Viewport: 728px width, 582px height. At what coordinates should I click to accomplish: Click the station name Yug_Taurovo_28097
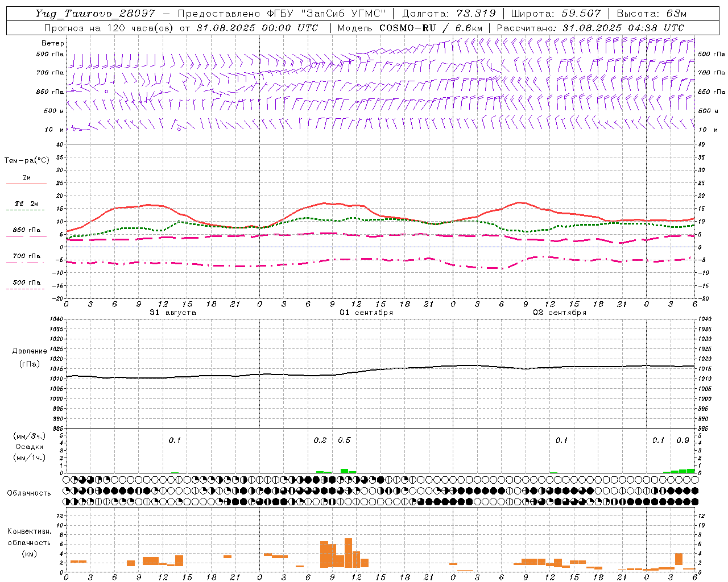point(95,14)
